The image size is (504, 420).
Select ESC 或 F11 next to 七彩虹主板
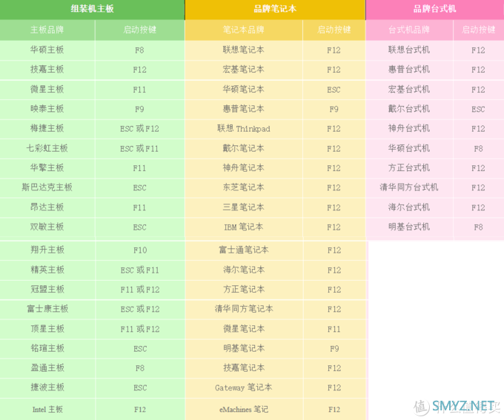pyautogui.click(x=139, y=148)
